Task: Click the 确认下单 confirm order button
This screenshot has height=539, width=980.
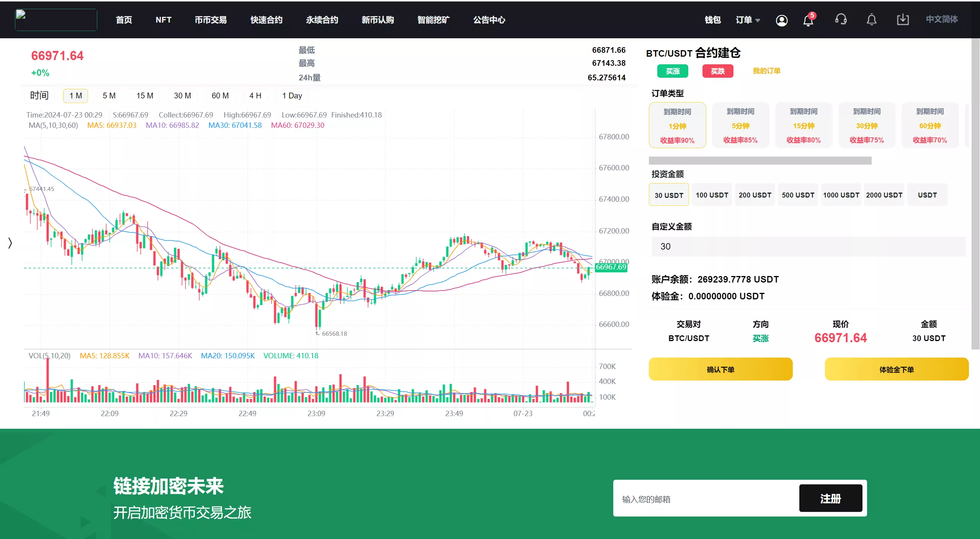Action: 720,369
